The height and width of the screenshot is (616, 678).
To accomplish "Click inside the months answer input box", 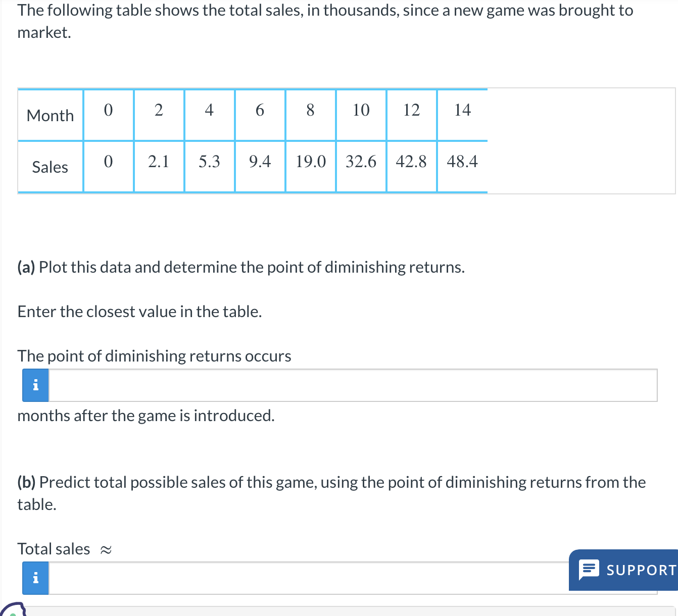I will 303,385.
